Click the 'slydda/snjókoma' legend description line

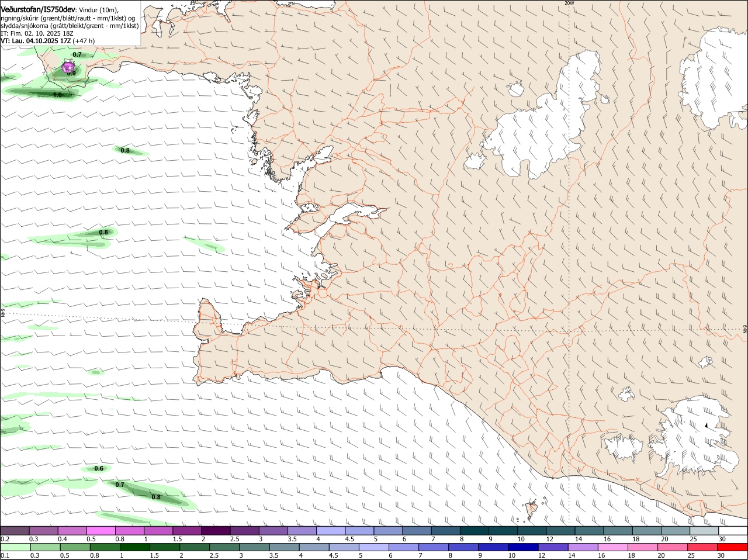point(70,26)
